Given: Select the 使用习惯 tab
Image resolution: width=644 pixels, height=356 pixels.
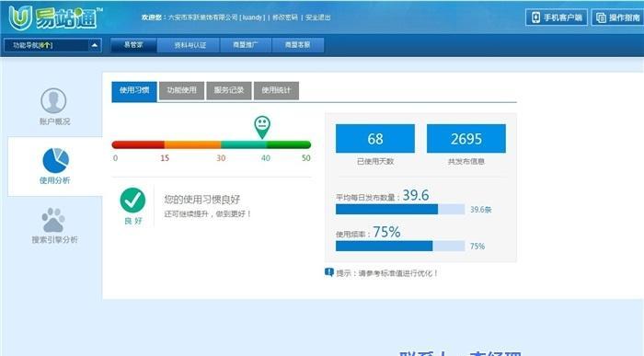Looking at the screenshot, I should point(134,91).
